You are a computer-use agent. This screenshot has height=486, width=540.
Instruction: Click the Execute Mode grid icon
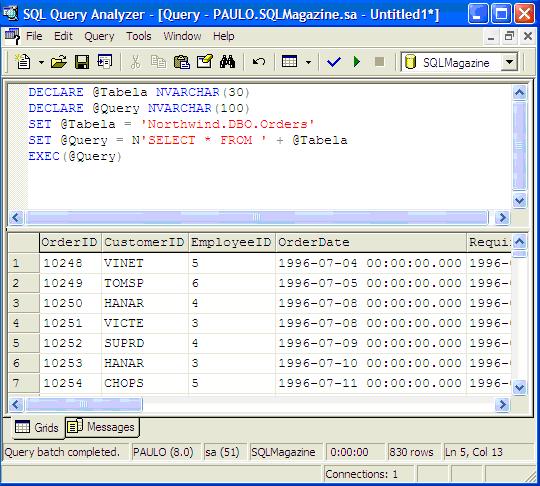289,62
